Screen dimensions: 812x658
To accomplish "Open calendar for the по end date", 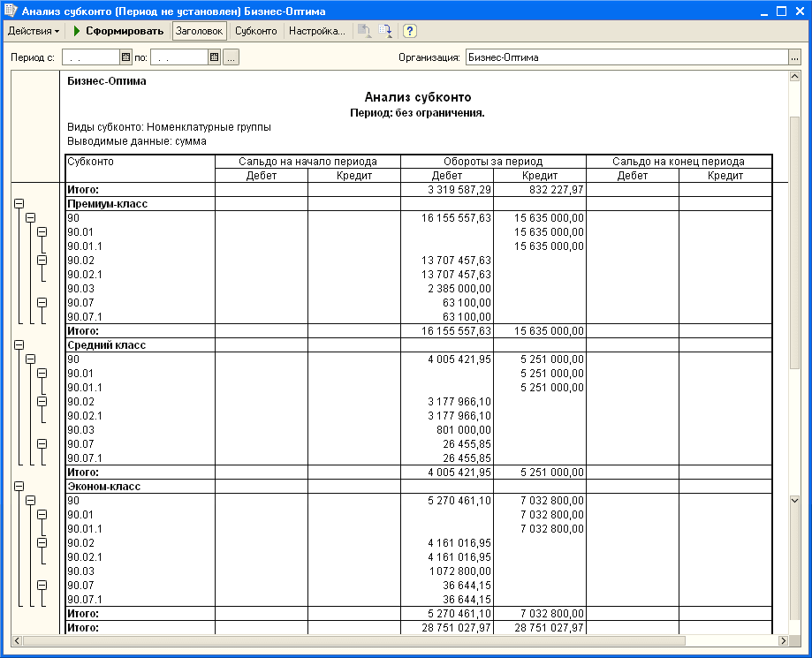I will pyautogui.click(x=215, y=57).
